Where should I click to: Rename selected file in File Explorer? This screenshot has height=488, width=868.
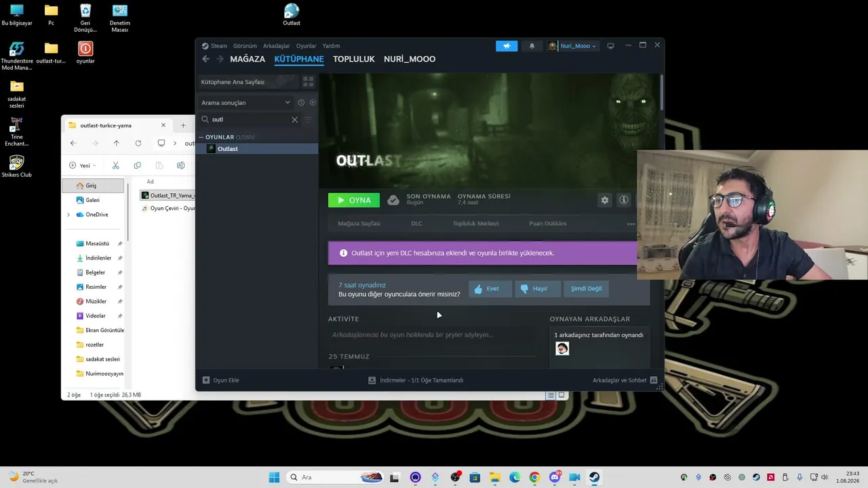coord(180,165)
